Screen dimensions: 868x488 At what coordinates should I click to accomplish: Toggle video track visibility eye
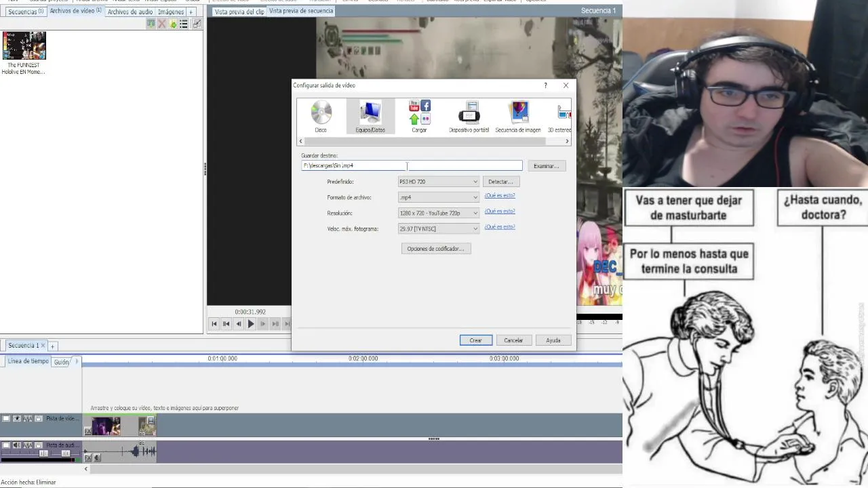17,419
